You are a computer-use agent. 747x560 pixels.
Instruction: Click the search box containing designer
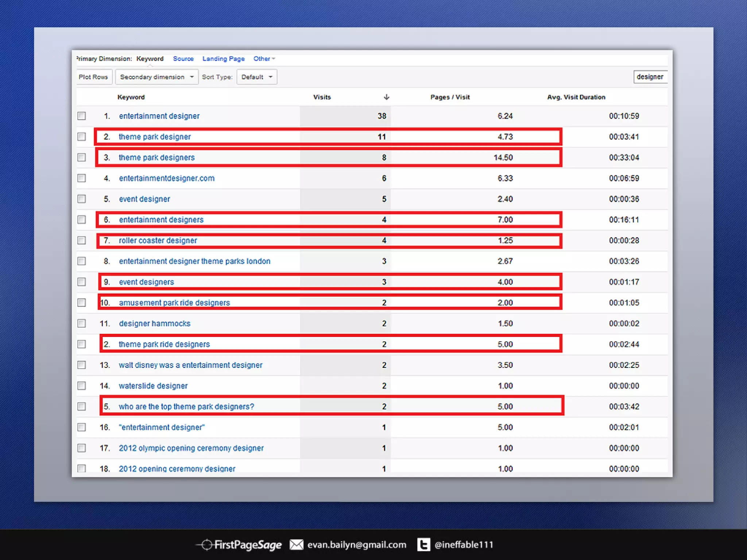(x=650, y=77)
